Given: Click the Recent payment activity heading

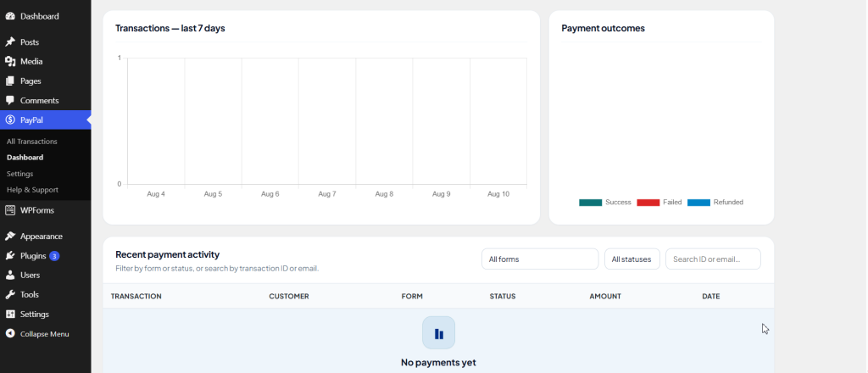Looking at the screenshot, I should (x=167, y=254).
